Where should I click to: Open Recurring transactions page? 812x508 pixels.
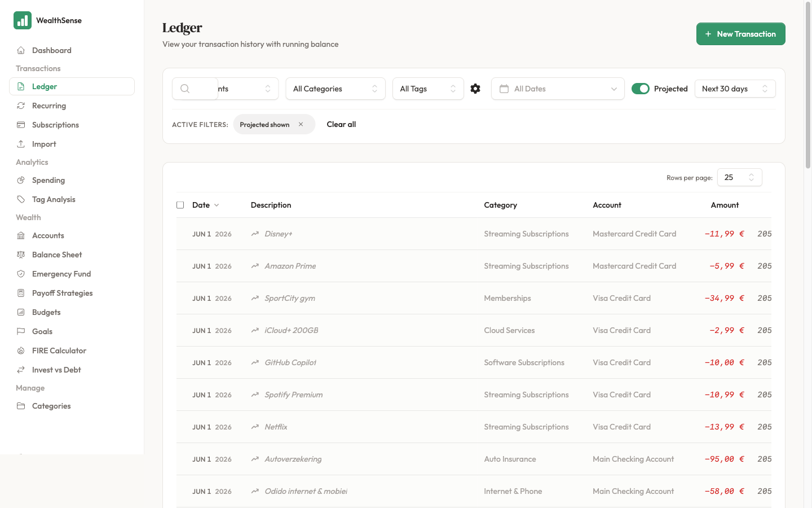pos(72,106)
